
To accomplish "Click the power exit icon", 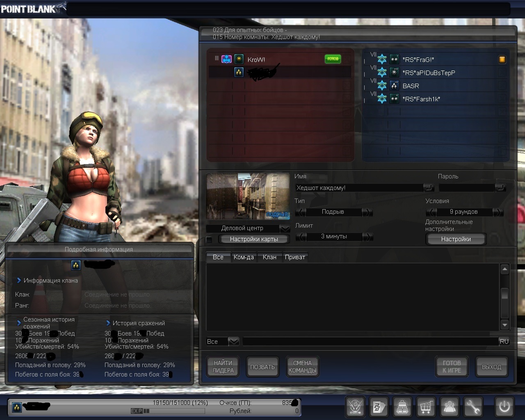I will click(x=504, y=407).
